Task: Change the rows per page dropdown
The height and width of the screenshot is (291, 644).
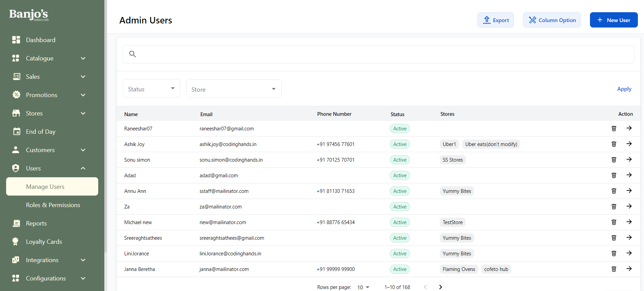Action: pos(363,287)
